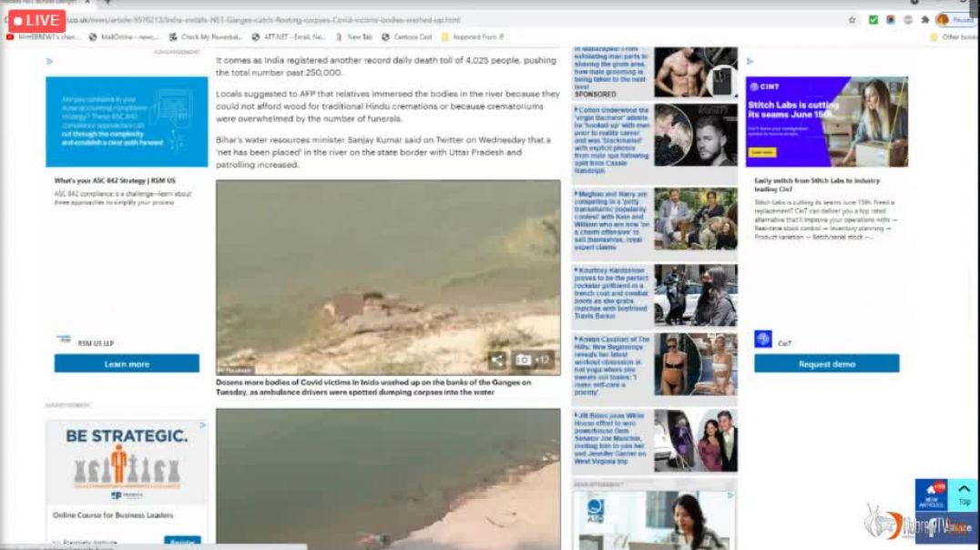Open the +12 photo gallery camera icon

coord(523,361)
